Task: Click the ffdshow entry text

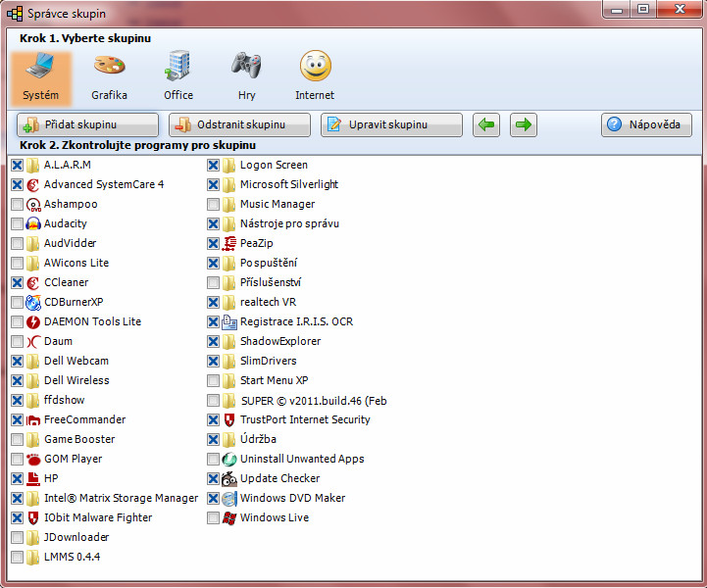Action: click(x=64, y=400)
